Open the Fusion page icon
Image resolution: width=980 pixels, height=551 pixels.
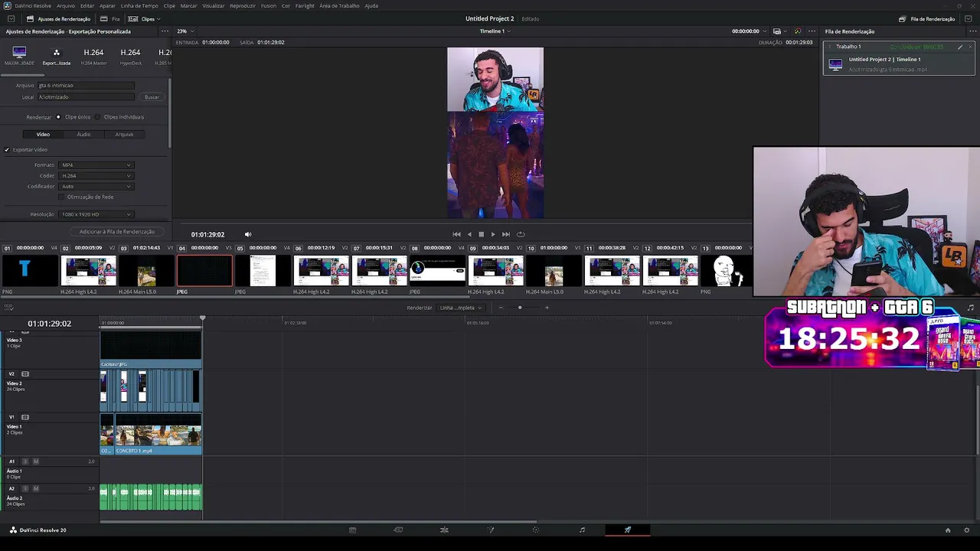click(x=491, y=530)
